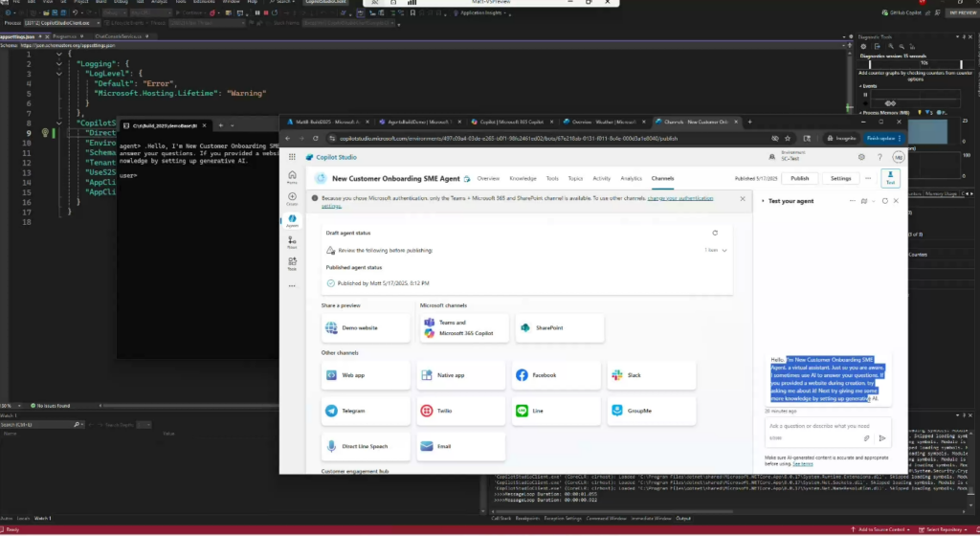Click the Publish button
Image resolution: width=980 pixels, height=536 pixels.
tap(799, 178)
